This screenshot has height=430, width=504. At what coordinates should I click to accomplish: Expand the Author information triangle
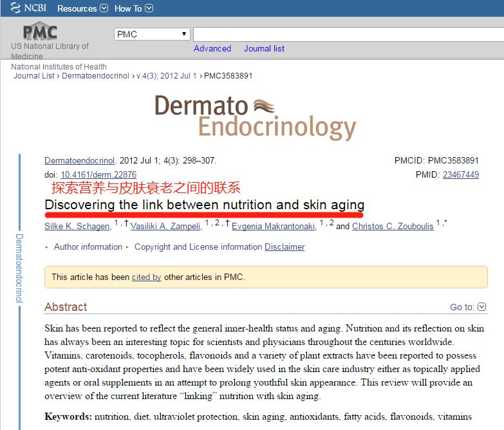(47, 247)
